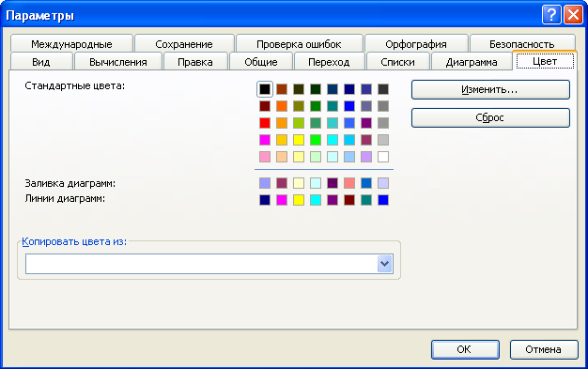Viewport: 588px width, 369px height.
Task: Choose the brown swatch in standard colors
Action: pos(282,89)
